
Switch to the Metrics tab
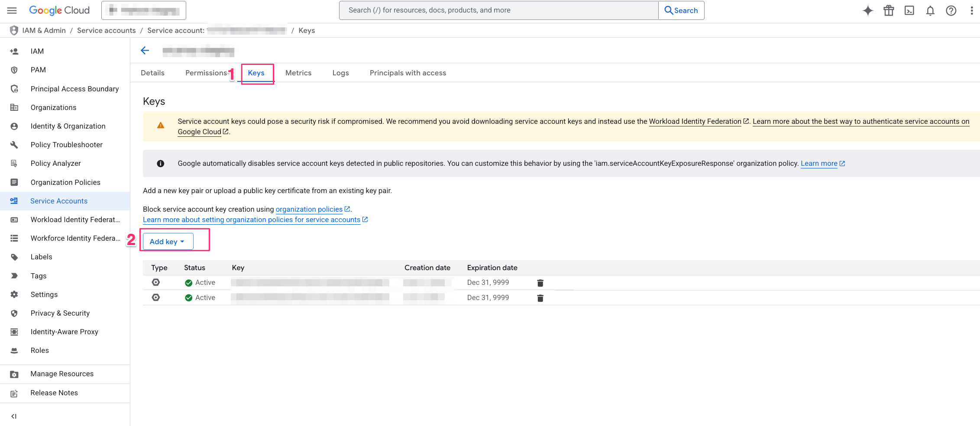tap(298, 73)
